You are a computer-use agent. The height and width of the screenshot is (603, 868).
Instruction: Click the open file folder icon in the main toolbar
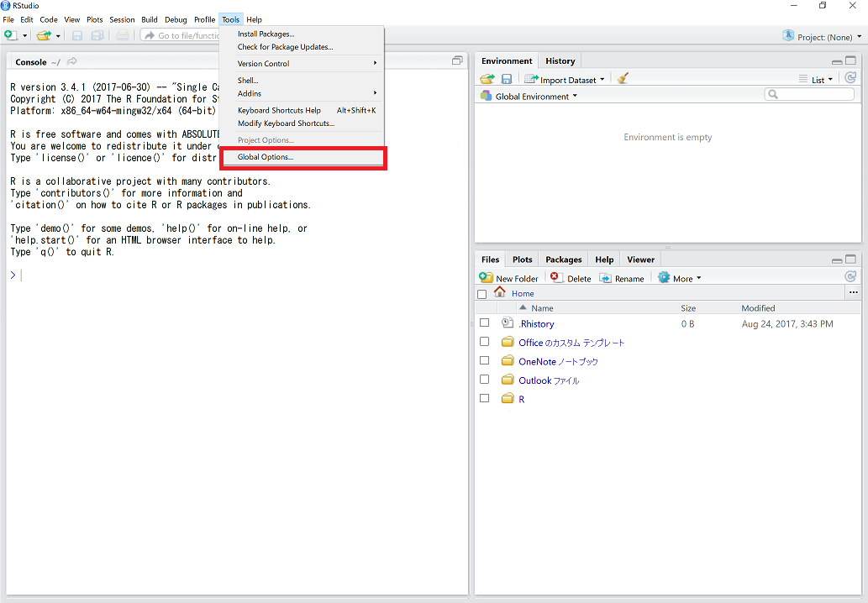[44, 35]
